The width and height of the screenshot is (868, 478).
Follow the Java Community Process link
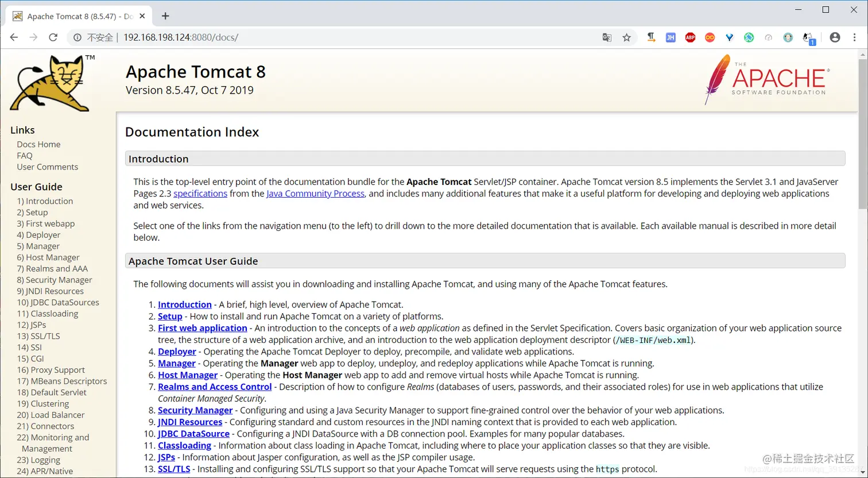(x=315, y=194)
